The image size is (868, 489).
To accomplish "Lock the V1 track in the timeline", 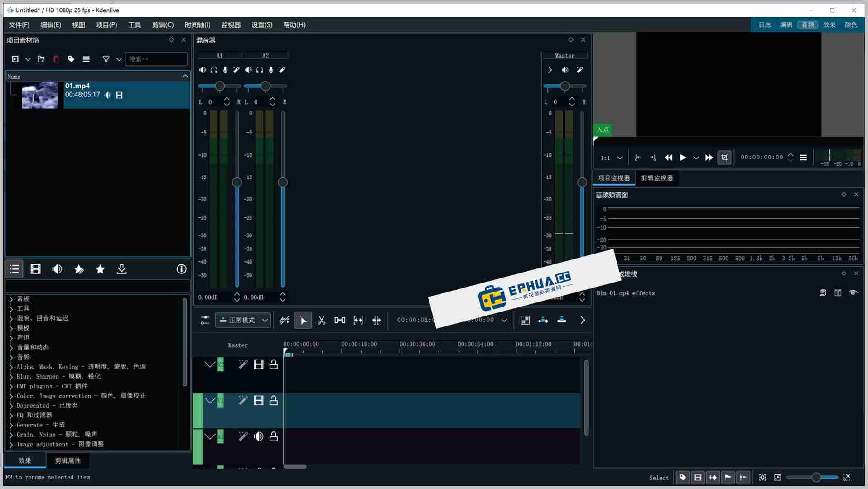I will point(273,400).
